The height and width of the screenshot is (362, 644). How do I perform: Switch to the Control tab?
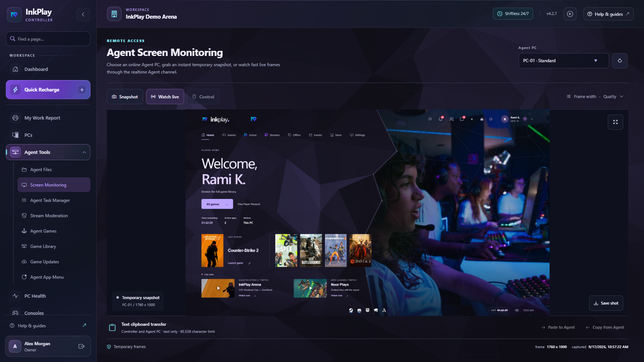point(203,97)
